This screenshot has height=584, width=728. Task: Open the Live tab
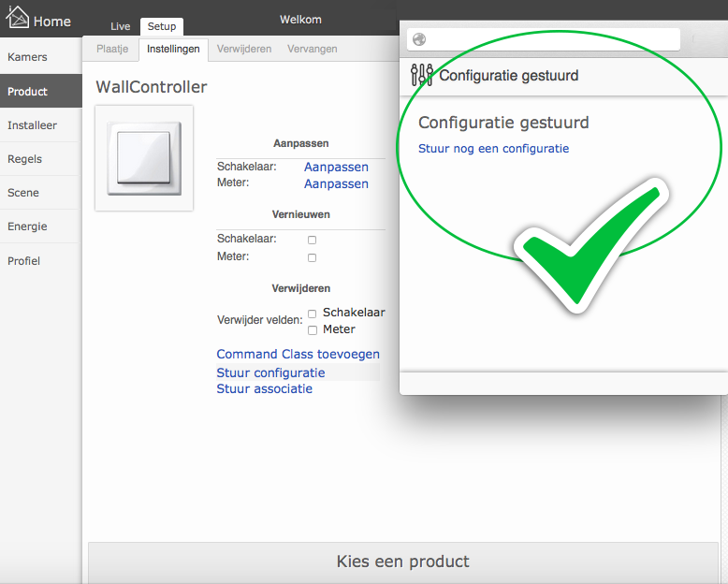[x=121, y=26]
